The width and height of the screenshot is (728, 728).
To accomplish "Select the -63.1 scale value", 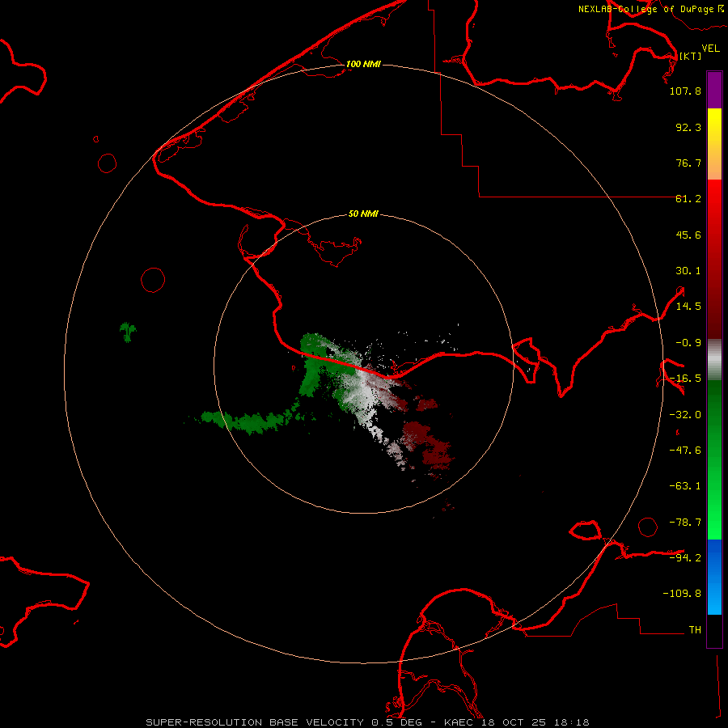I will click(x=685, y=486).
